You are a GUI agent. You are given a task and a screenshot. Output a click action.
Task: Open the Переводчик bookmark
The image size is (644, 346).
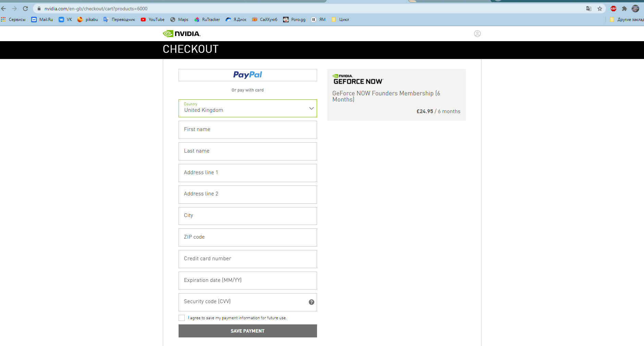(119, 20)
